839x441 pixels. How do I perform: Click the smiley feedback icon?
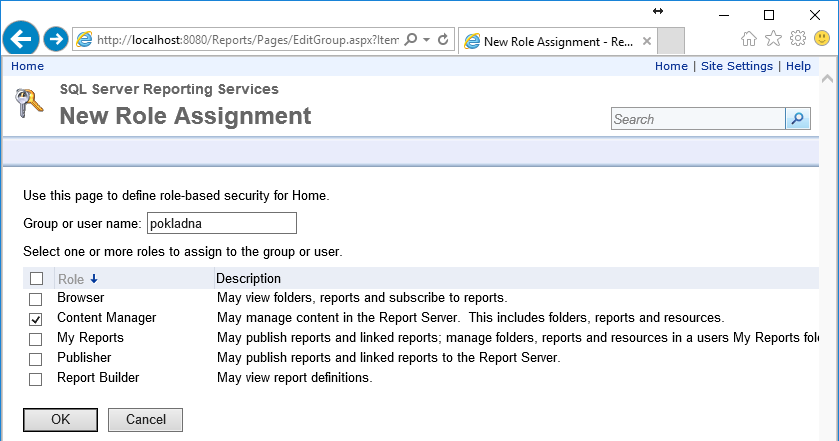pos(822,39)
